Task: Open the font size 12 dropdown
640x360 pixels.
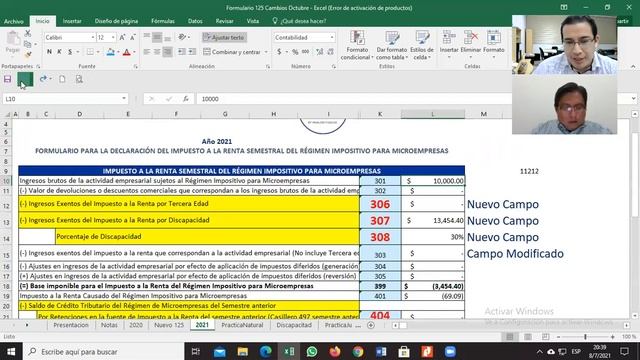Action: [113, 38]
